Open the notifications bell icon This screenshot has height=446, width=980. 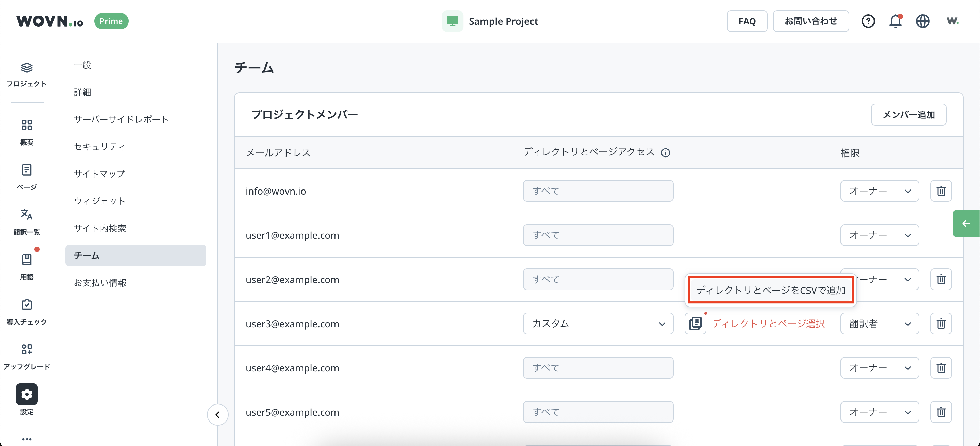(895, 21)
